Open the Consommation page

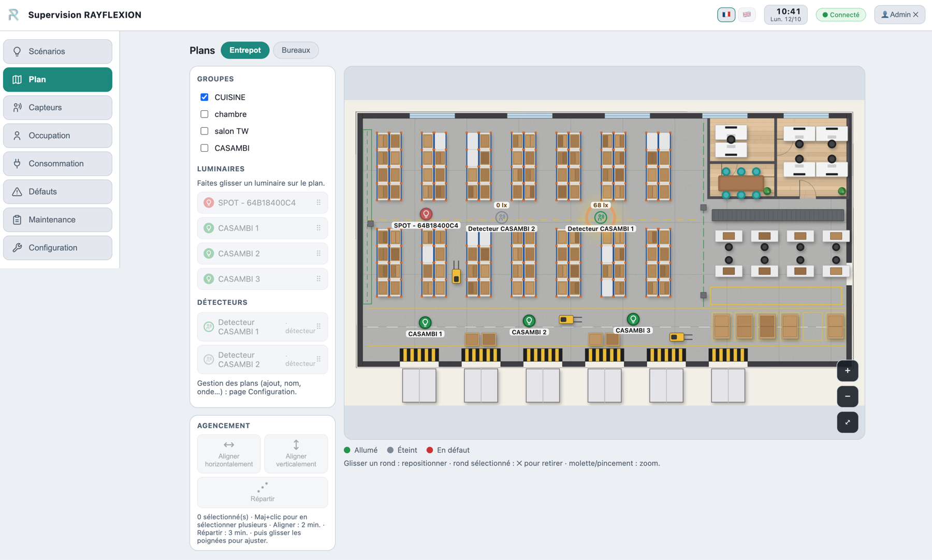(57, 164)
